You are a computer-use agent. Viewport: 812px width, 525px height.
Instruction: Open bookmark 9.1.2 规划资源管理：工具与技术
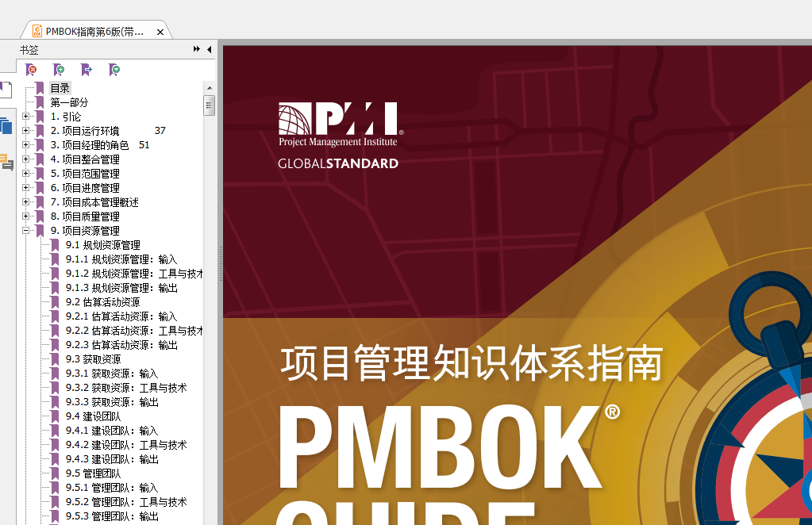(x=134, y=274)
